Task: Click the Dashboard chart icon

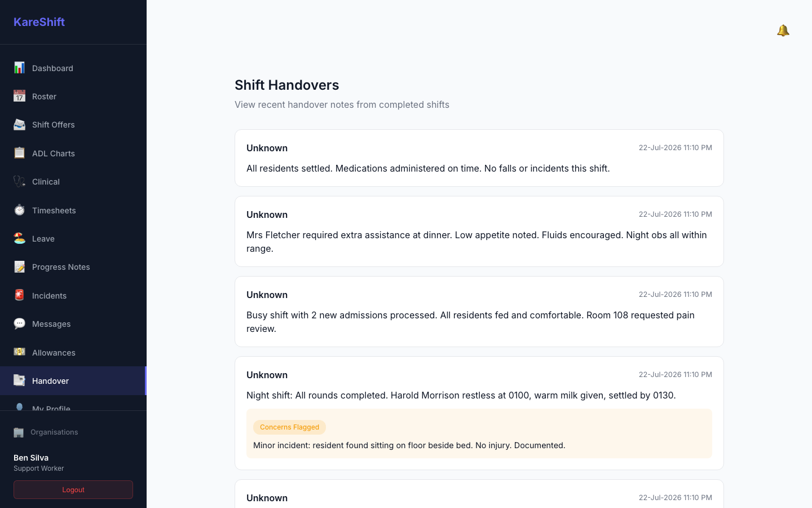Action: tap(19, 68)
